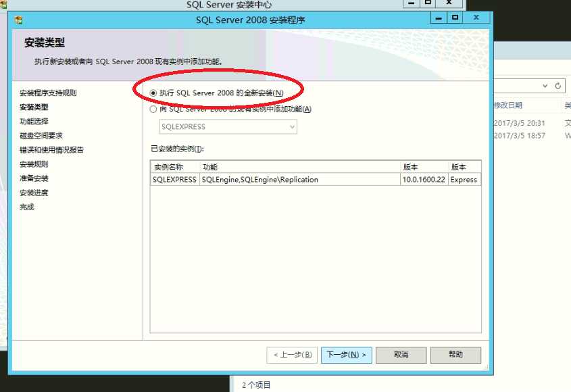Select 错误和使用情况报告 step in sidebar
571x392 pixels.
click(x=52, y=150)
